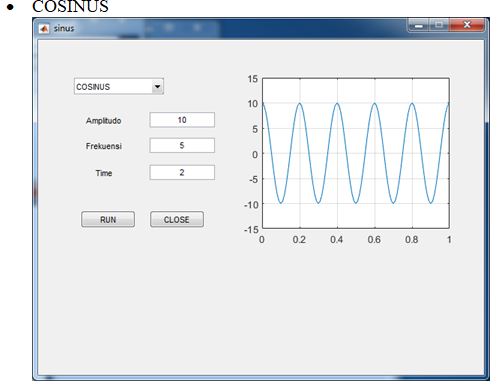Click the Amplitudo input field

pos(182,120)
